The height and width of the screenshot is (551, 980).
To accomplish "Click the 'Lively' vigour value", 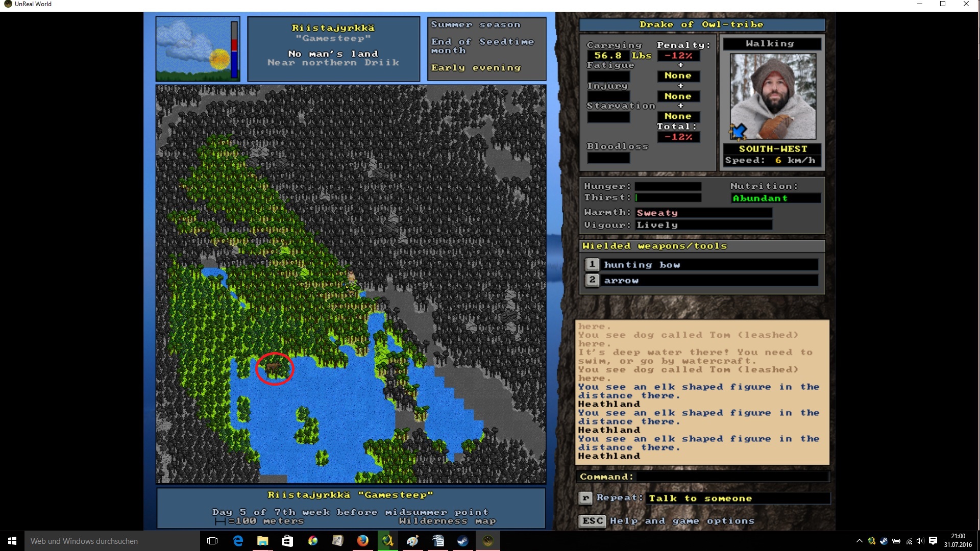I will (x=657, y=225).
